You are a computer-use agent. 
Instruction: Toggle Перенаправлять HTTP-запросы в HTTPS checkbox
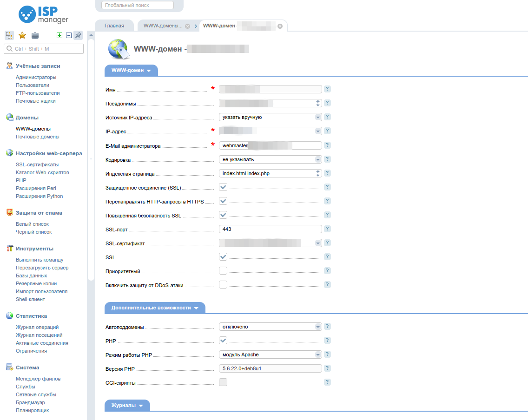(x=223, y=201)
